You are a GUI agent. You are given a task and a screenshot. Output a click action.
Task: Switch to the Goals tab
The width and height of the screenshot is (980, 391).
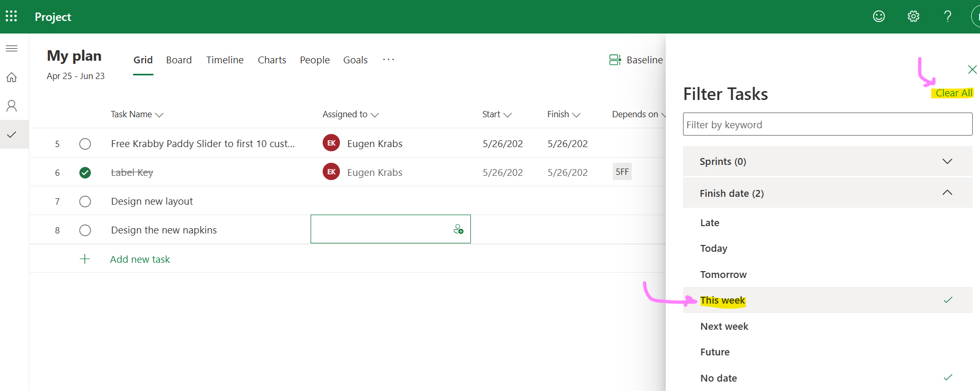(x=355, y=60)
